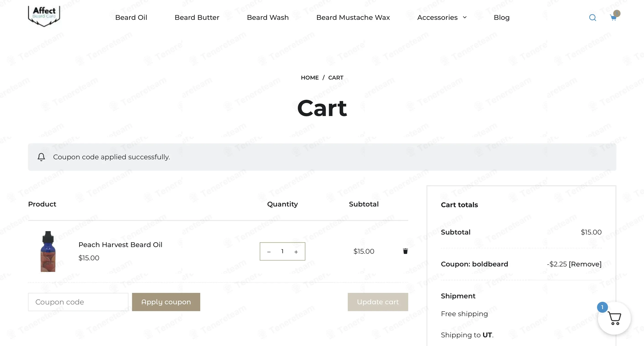Screen dimensions: 644x346
Task: Click the Product column header
Action: click(x=42, y=204)
